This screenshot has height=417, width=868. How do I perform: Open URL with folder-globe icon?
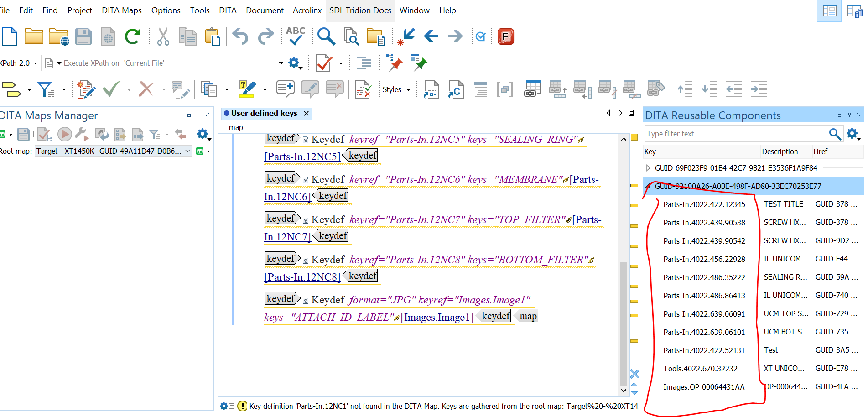click(x=59, y=36)
